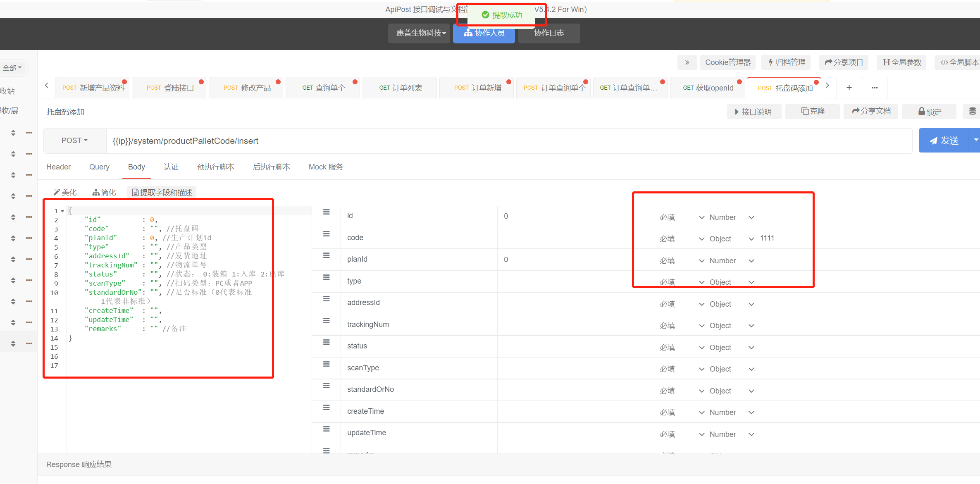The height and width of the screenshot is (484, 980).
Task: Click drag handle icon of code row
Action: point(327,234)
